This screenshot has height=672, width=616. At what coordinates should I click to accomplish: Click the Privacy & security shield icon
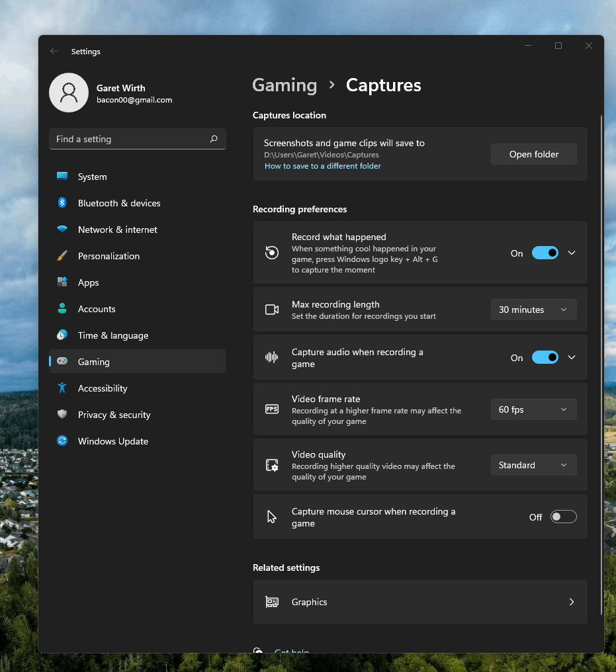point(62,415)
